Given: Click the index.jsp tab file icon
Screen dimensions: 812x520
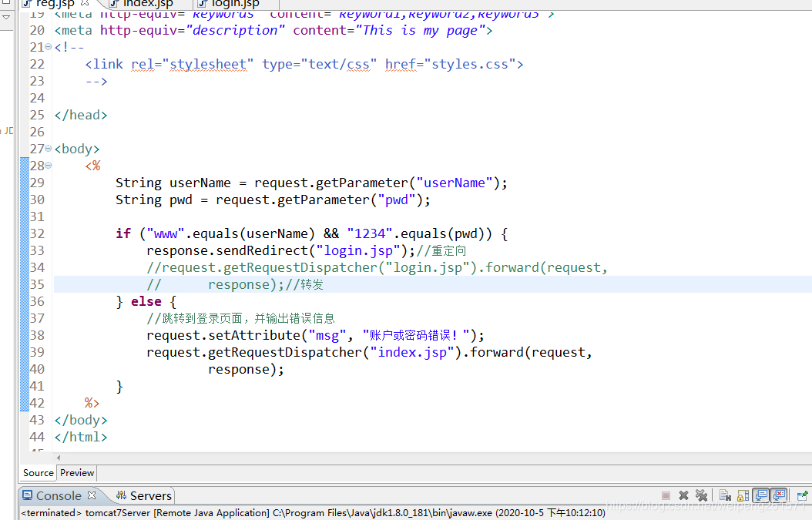Looking at the screenshot, I should [x=114, y=4].
